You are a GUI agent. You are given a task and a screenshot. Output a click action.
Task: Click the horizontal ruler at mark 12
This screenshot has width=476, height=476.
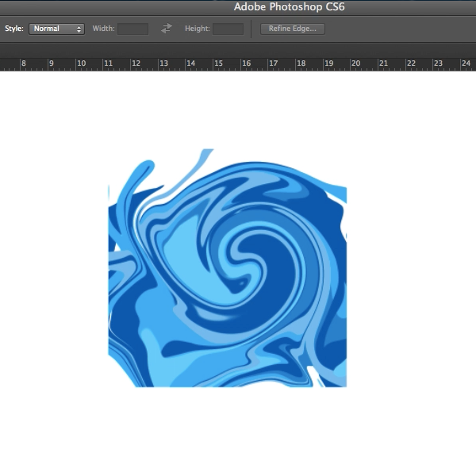134,63
